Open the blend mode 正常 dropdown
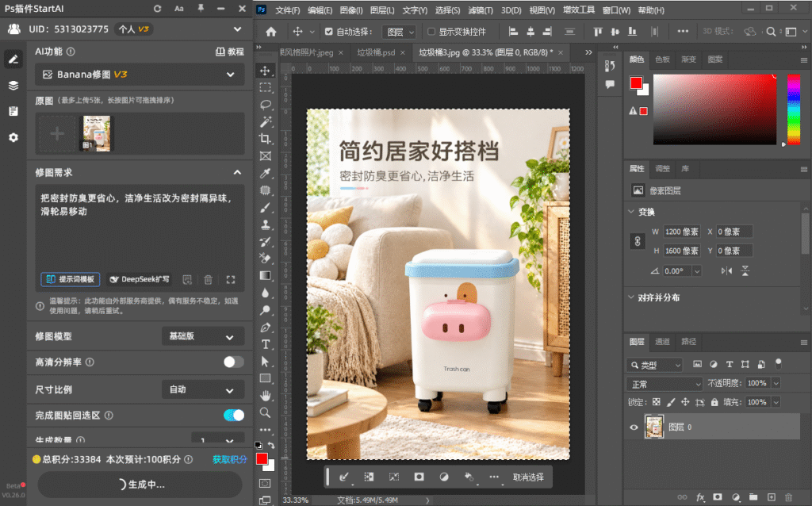The width and height of the screenshot is (812, 506). pos(665,384)
